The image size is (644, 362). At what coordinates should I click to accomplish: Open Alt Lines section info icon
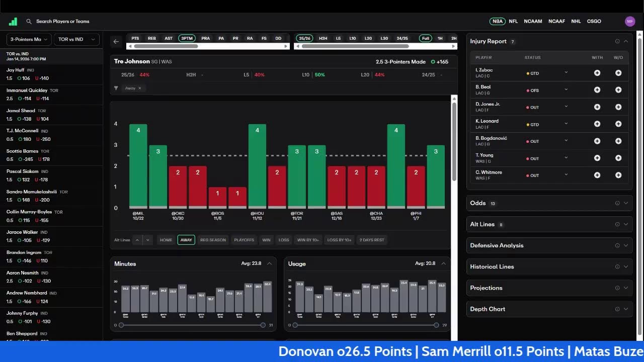click(x=617, y=224)
